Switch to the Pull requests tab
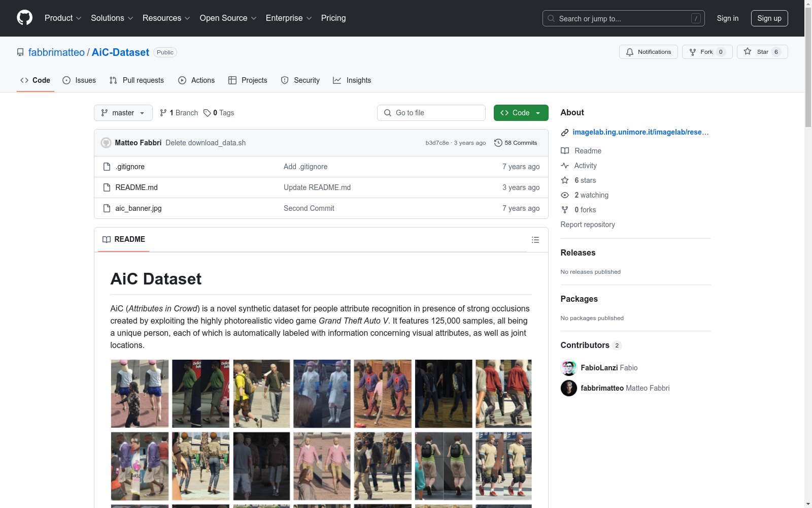The image size is (812, 508). coord(137,80)
